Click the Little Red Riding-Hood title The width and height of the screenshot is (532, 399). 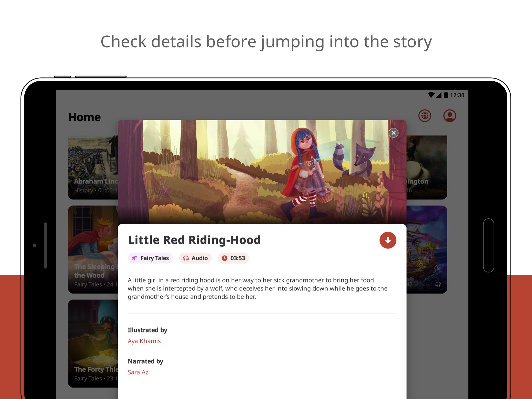[x=194, y=240]
